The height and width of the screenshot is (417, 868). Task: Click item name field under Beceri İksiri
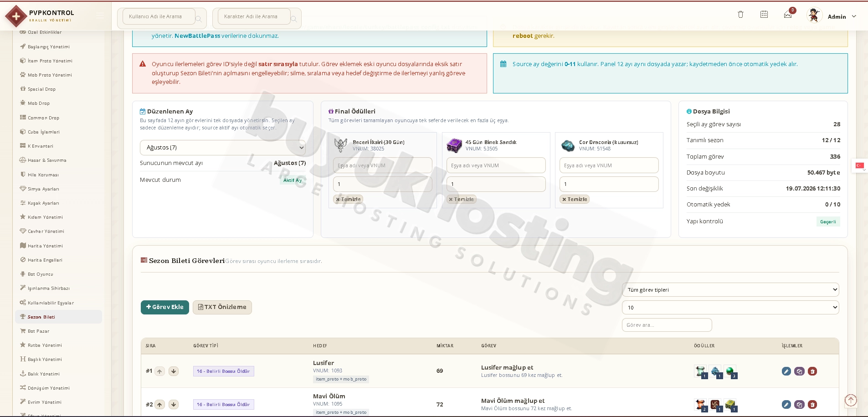pos(383,165)
